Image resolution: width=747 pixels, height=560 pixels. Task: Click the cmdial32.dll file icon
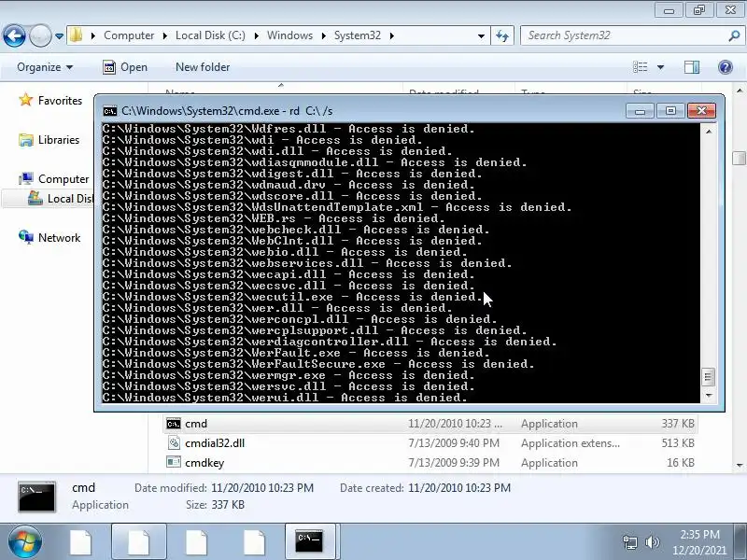(174, 442)
